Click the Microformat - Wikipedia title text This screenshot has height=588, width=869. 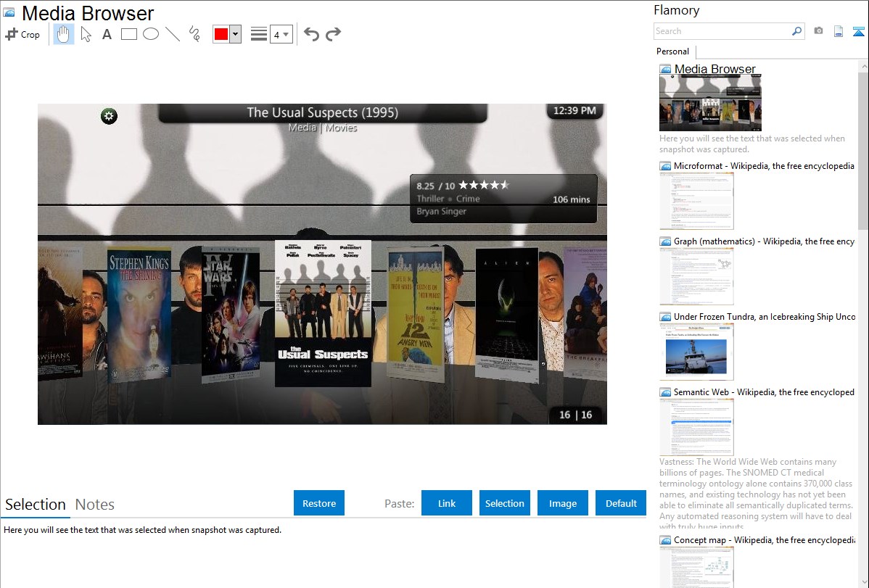764,166
